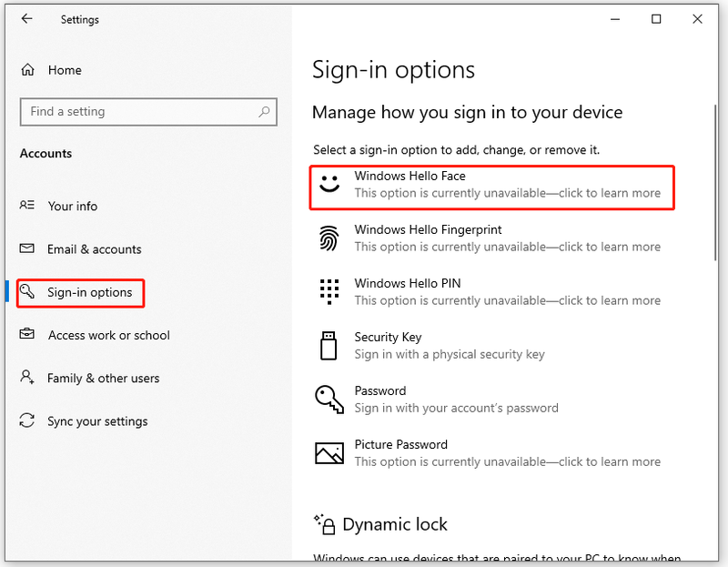The width and height of the screenshot is (728, 567).
Task: Open Family & other users
Action: [x=103, y=379]
